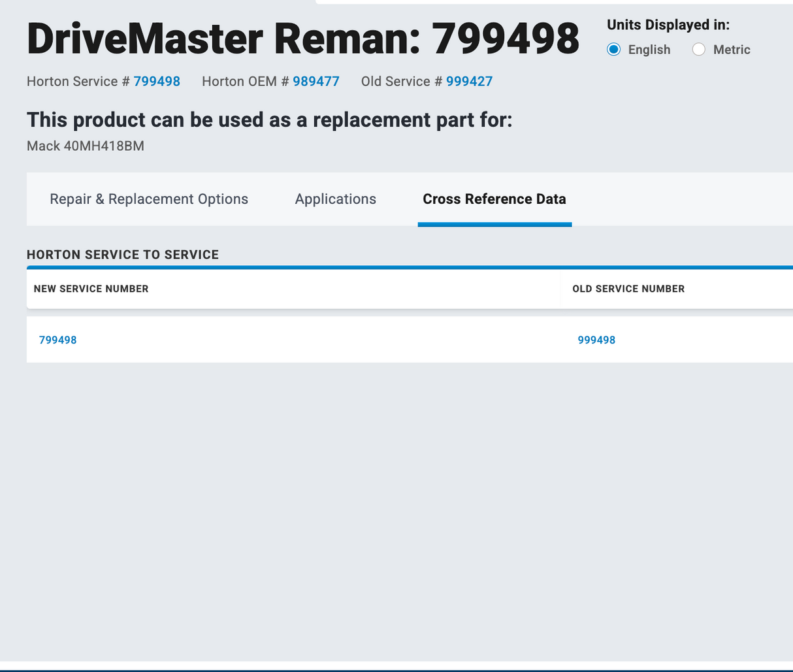Click the Mack 40MH418BM part text

point(86,146)
